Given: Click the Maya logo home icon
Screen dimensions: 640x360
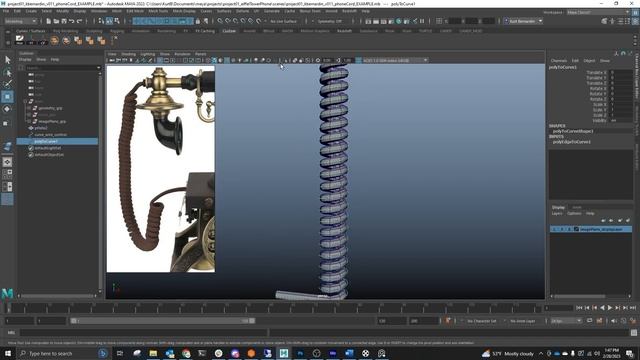Looking at the screenshot, I should 7,293.
